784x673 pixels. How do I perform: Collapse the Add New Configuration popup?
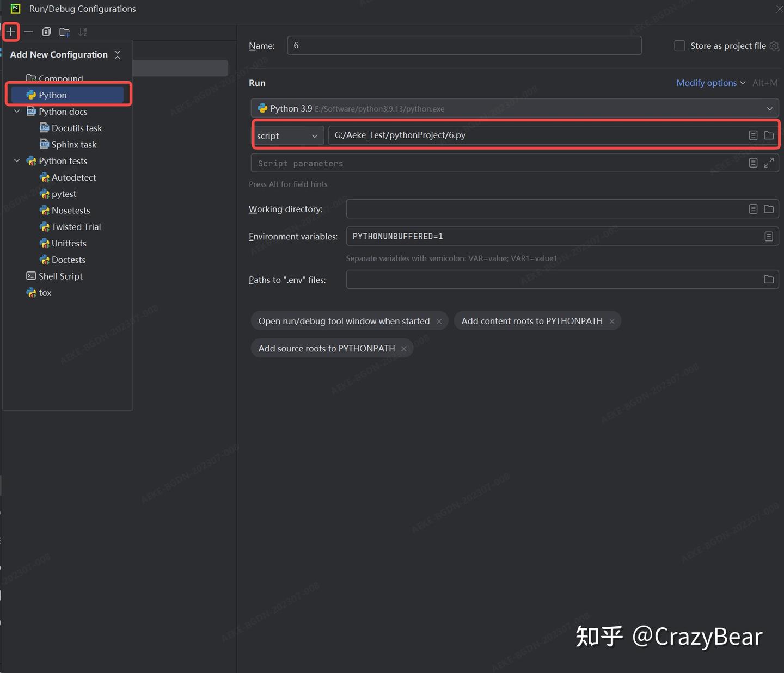118,54
